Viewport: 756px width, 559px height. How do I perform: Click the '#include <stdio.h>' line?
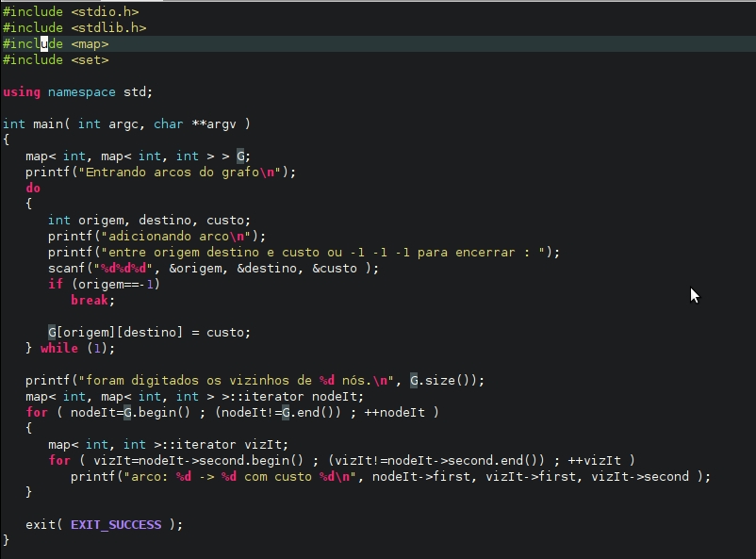[x=71, y=11]
